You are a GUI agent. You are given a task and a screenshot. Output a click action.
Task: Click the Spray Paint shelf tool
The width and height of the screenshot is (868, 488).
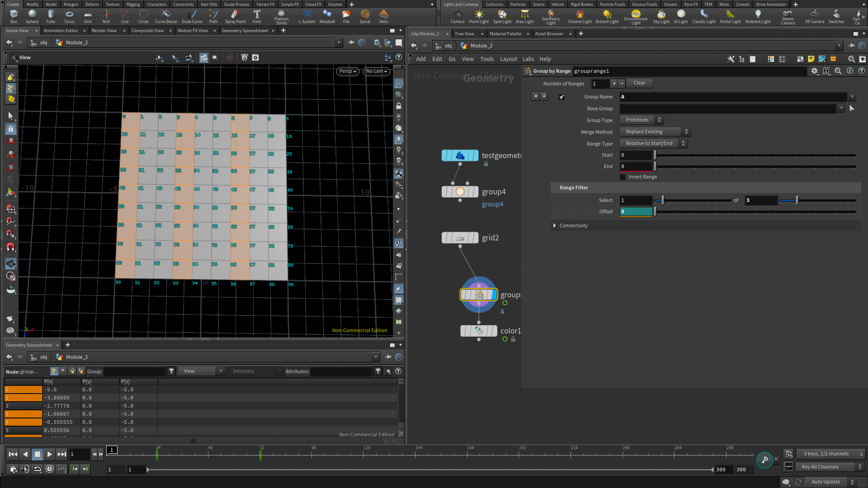235,16
